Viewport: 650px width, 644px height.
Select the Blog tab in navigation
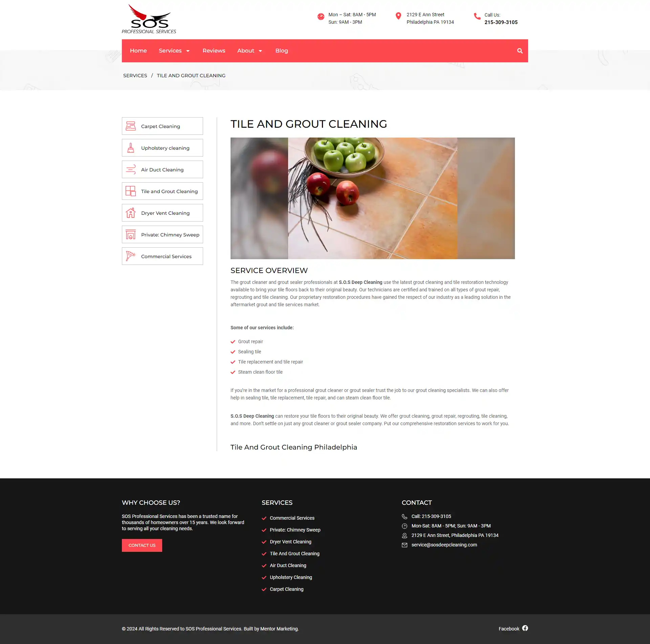coord(282,50)
